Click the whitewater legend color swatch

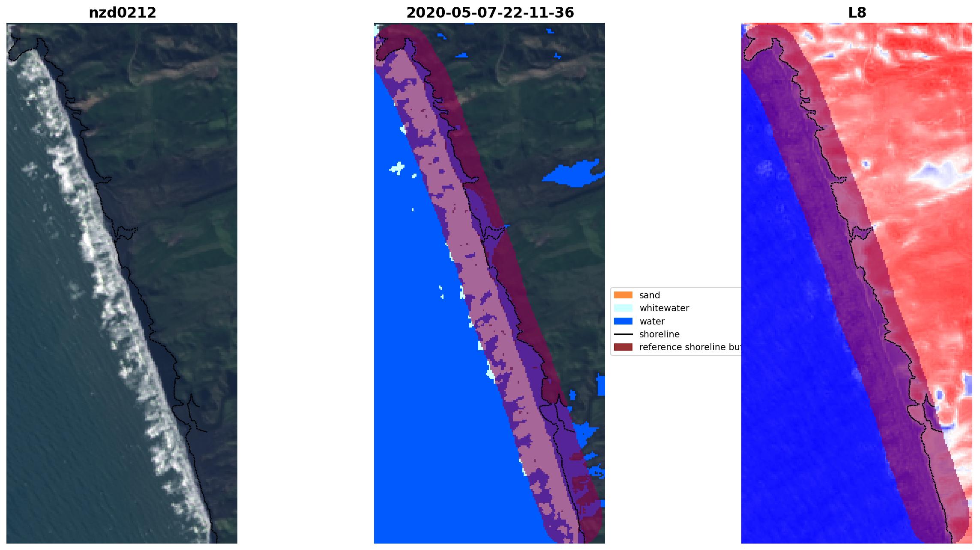(623, 308)
